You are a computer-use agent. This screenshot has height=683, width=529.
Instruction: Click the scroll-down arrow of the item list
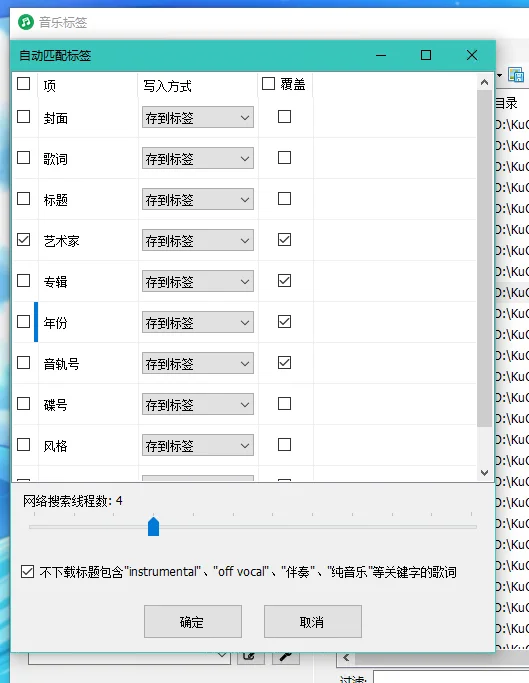485,473
